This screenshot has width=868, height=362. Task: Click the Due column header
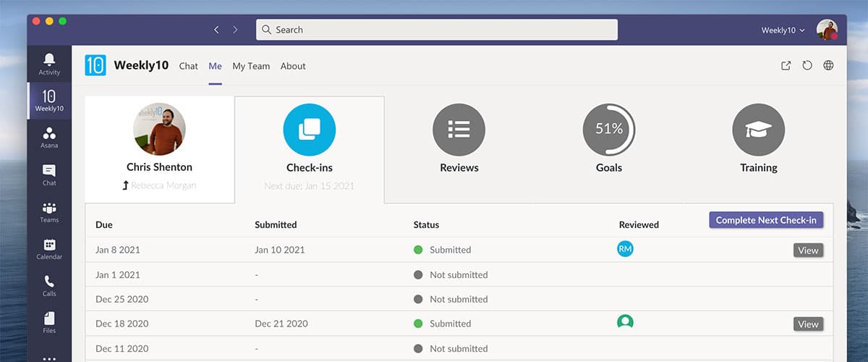pos(104,224)
